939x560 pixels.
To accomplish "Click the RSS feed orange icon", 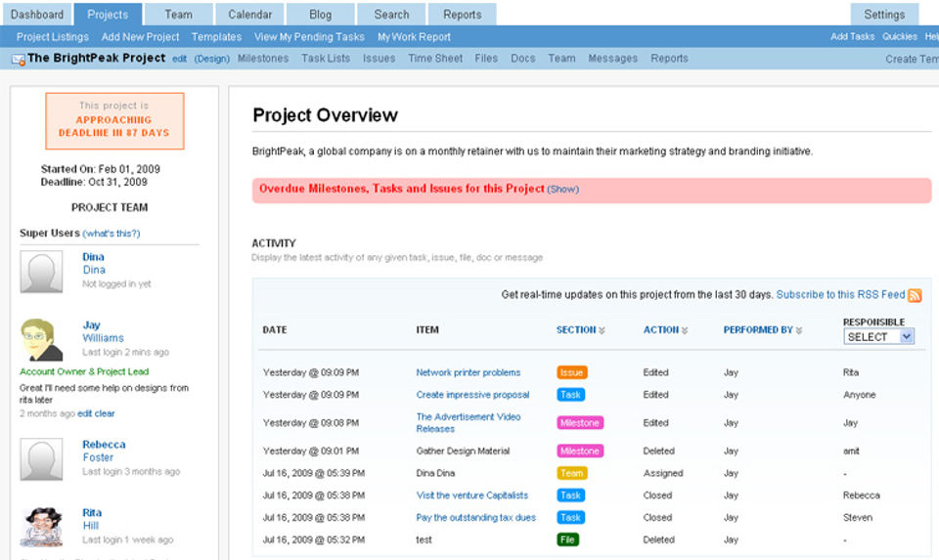I will pos(915,295).
